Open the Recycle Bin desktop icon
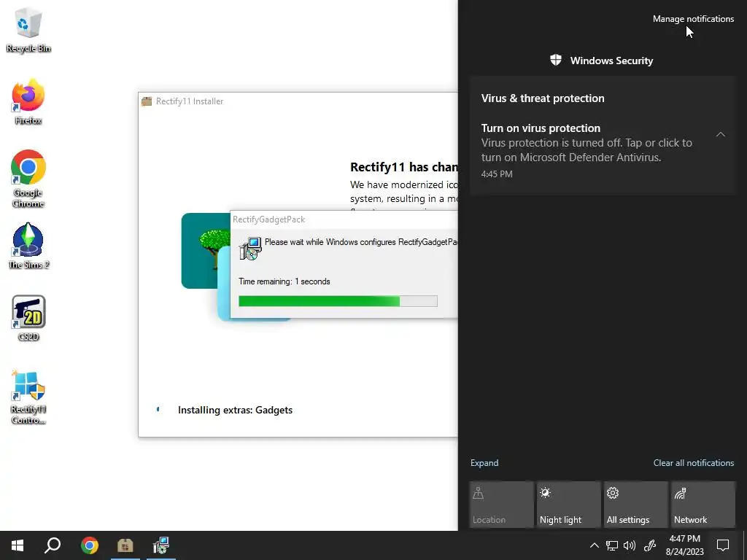The height and width of the screenshot is (560, 747). (x=28, y=29)
